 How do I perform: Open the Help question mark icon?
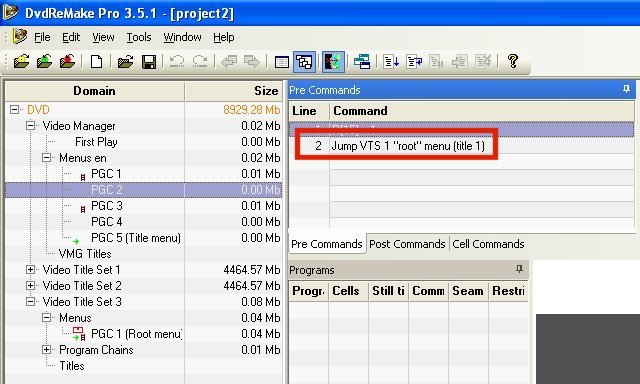[513, 61]
